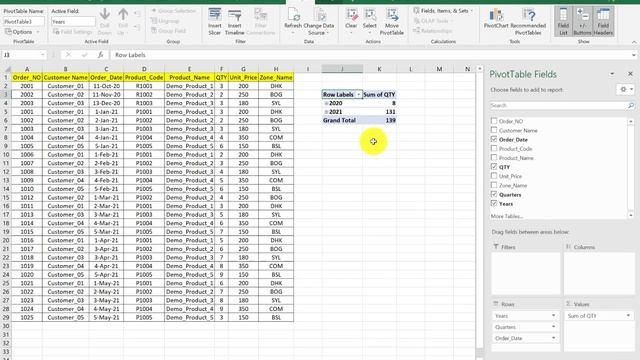Click the formula bar cancel X icon

coord(68,55)
